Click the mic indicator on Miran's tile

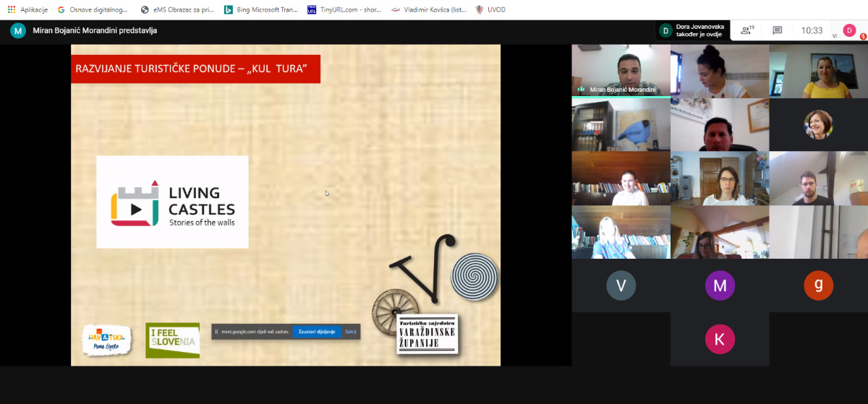[581, 90]
